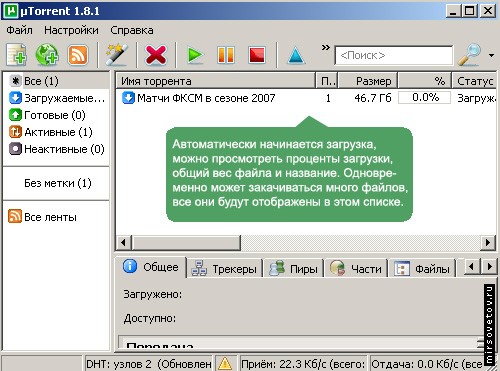Maximize the µTorrent window
Screen dimensions: 500x371
point(470,11)
